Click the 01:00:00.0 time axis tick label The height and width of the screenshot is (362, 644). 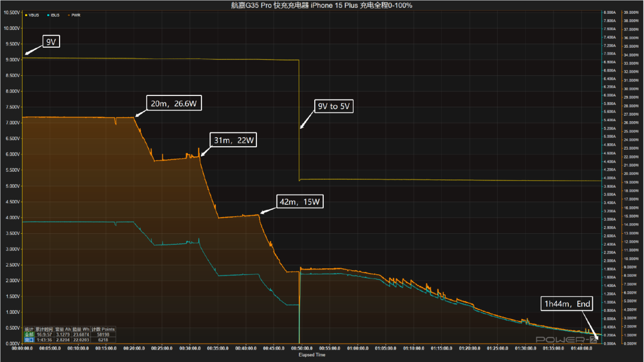click(x=358, y=348)
